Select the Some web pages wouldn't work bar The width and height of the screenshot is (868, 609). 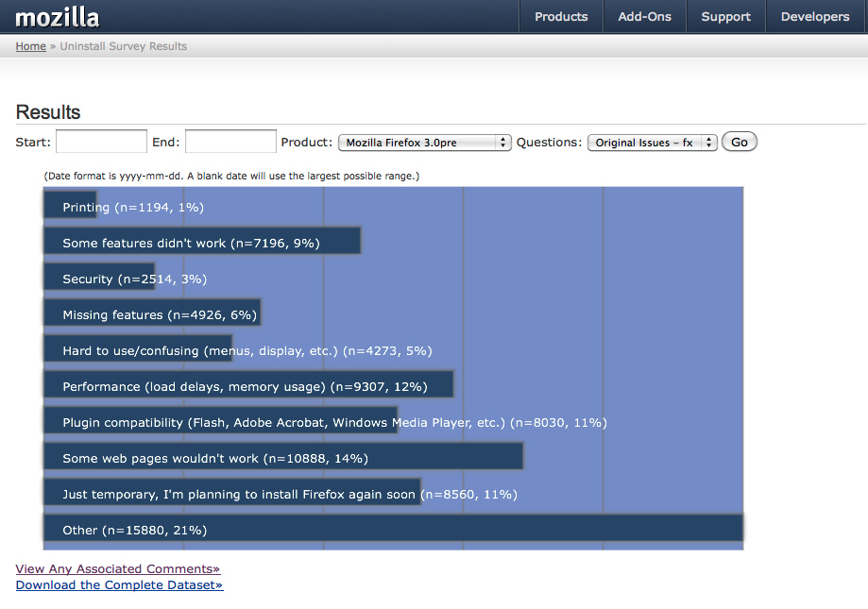tap(283, 457)
